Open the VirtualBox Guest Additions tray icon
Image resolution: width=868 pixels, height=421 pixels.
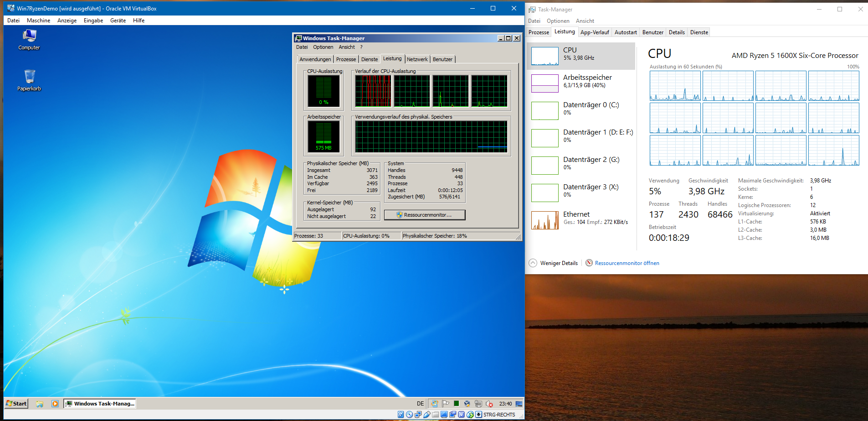click(467, 404)
